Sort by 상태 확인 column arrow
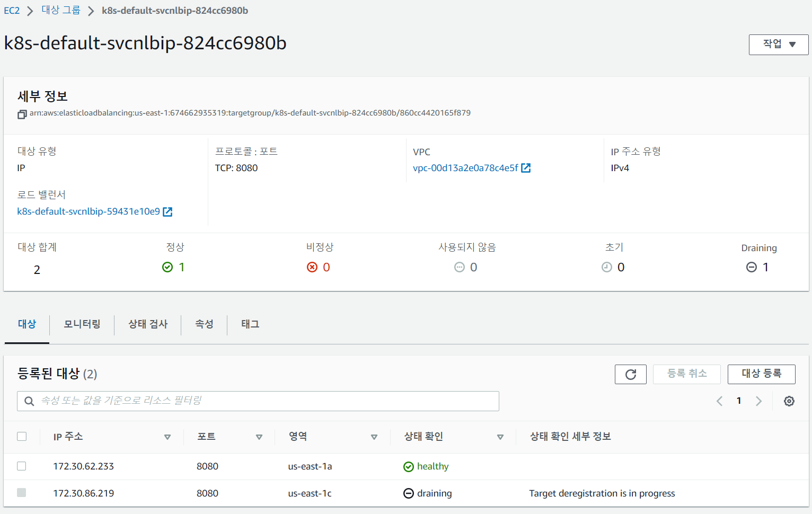812x514 pixels. click(500, 437)
